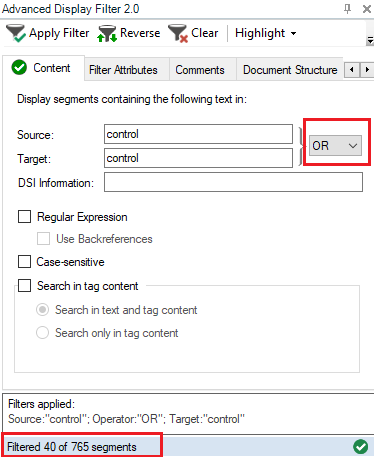This screenshot has width=374, height=457.
Task: Enable the Case-sensitive checkbox
Action: click(x=25, y=262)
